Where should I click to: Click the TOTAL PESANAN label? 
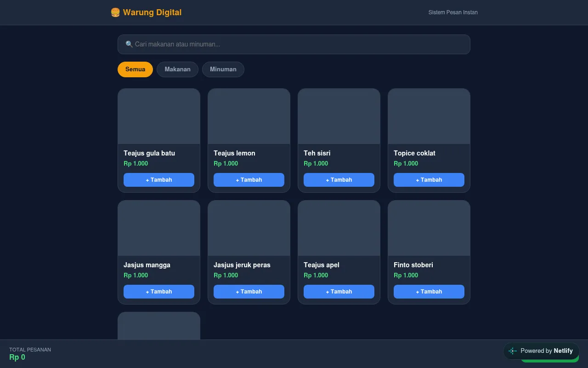[30, 350]
